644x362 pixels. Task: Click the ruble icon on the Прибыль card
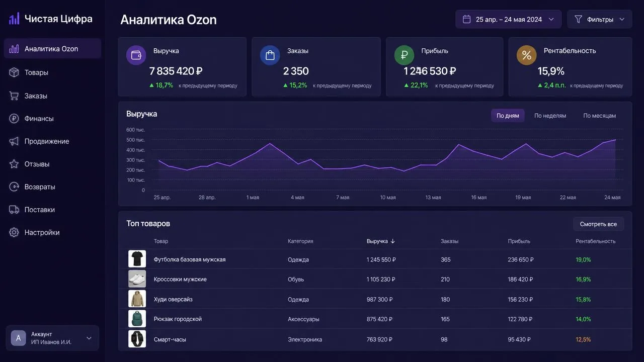tap(404, 55)
